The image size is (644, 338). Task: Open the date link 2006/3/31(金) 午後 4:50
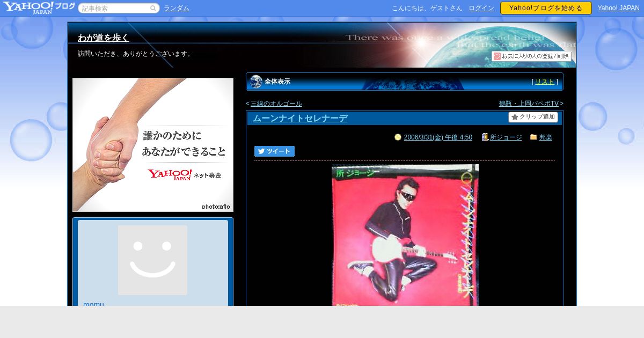[x=438, y=137]
